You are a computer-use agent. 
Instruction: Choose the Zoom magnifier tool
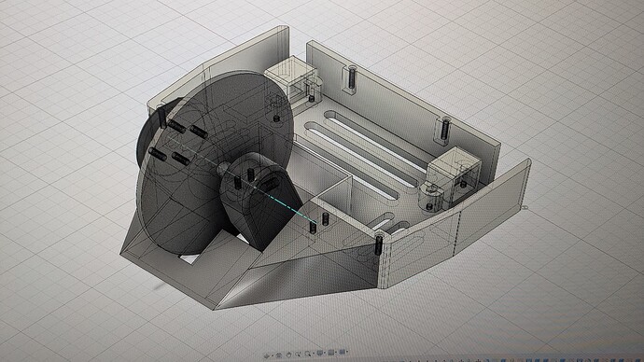[x=298, y=354]
